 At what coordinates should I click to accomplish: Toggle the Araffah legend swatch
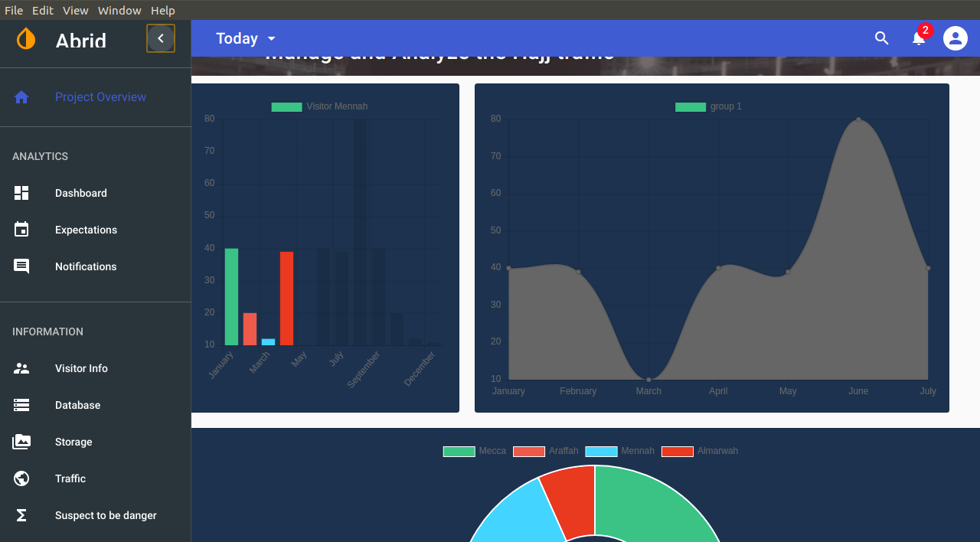click(529, 452)
